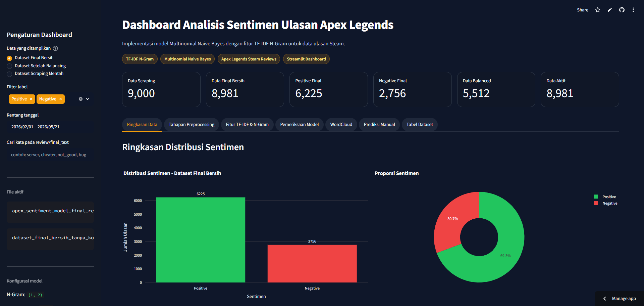The image size is (644, 306).
Task: Click the 2756 bar value label
Action: tap(312, 241)
